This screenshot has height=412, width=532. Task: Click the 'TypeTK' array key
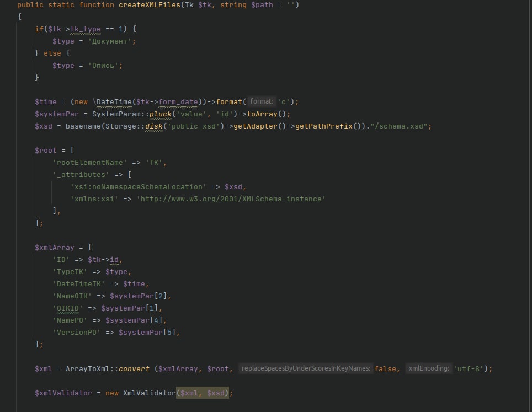pos(70,272)
